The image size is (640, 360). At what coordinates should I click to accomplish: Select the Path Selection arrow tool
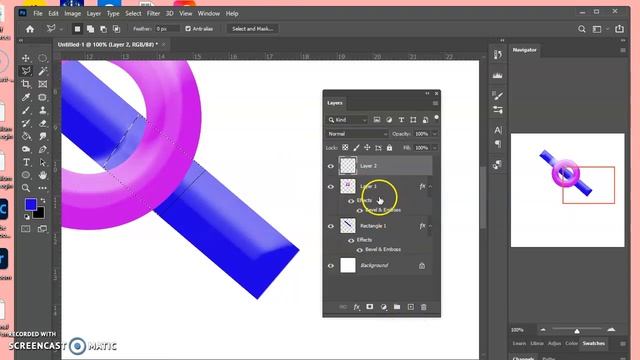click(42, 162)
